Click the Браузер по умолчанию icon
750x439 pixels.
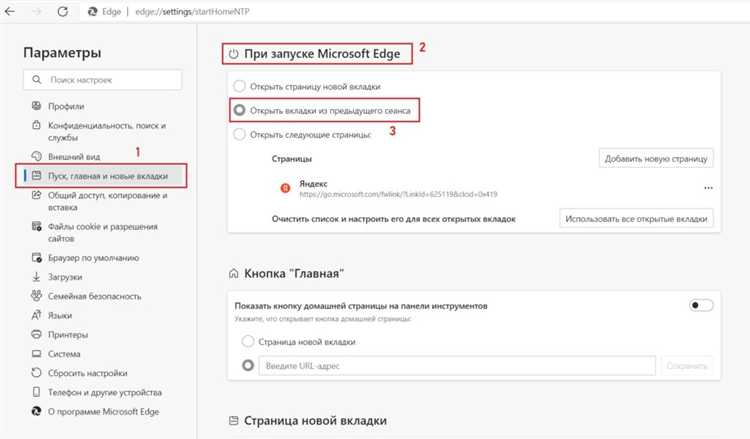36,257
